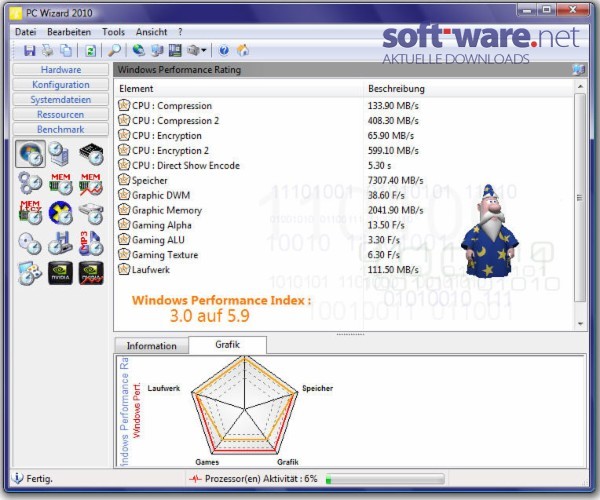
Task: Open the Systemdateien sidebar section
Action: [x=61, y=99]
